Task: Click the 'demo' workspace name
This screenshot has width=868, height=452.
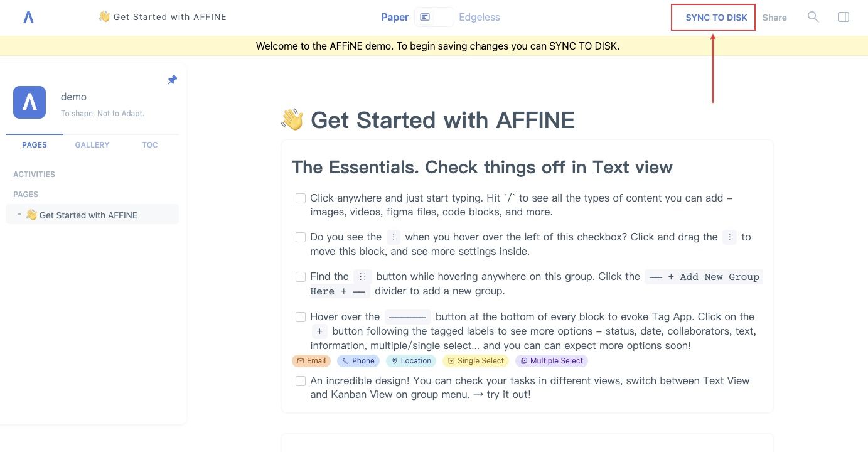Action: click(x=73, y=97)
